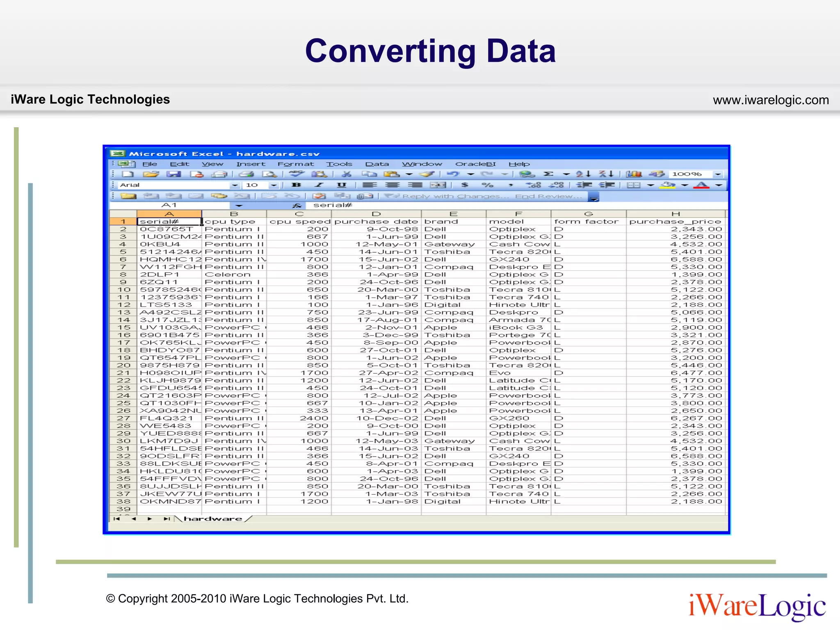The image size is (840, 630).
Task: Go to next sheet navigation arrow
Action: tap(150, 519)
